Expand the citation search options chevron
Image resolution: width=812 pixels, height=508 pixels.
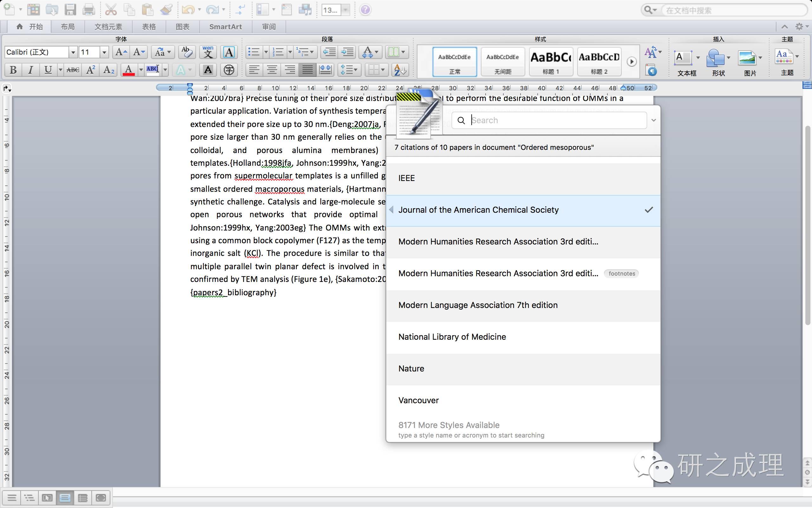(x=653, y=120)
